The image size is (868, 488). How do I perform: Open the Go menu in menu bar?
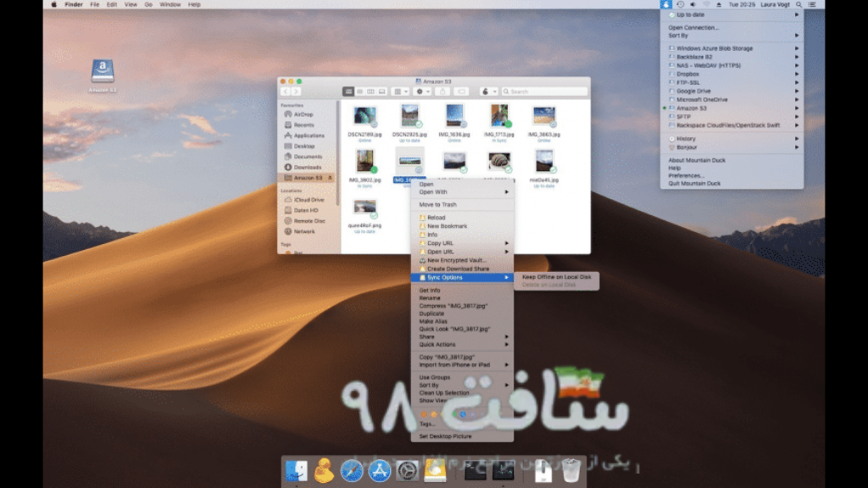pos(148,4)
